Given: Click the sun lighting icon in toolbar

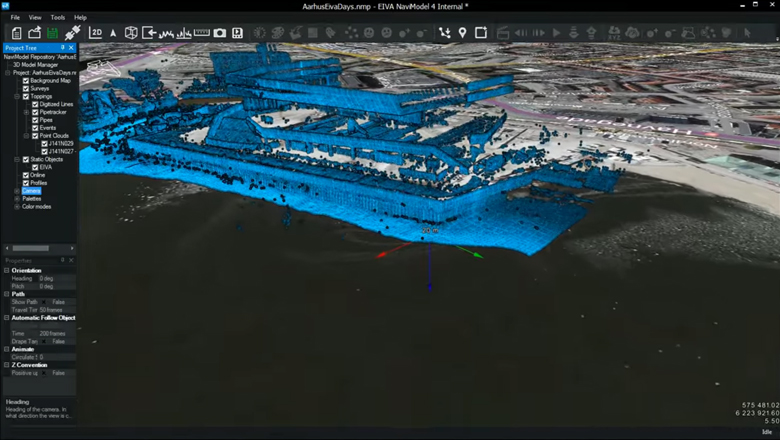Looking at the screenshot, I should [259, 33].
